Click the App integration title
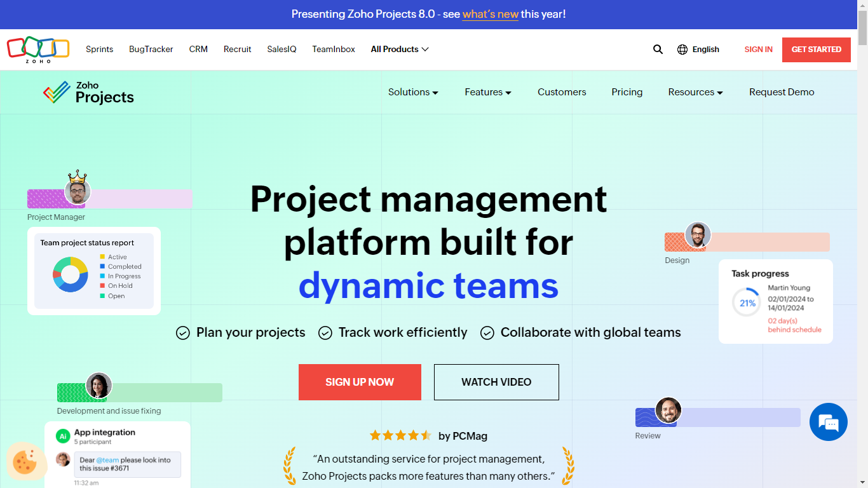Image resolution: width=868 pixels, height=488 pixels. click(105, 432)
